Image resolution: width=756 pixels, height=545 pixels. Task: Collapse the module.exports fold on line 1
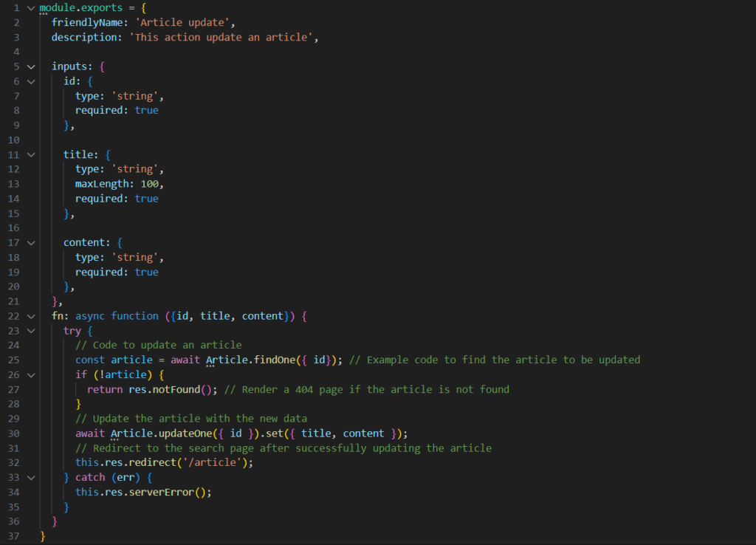click(30, 7)
